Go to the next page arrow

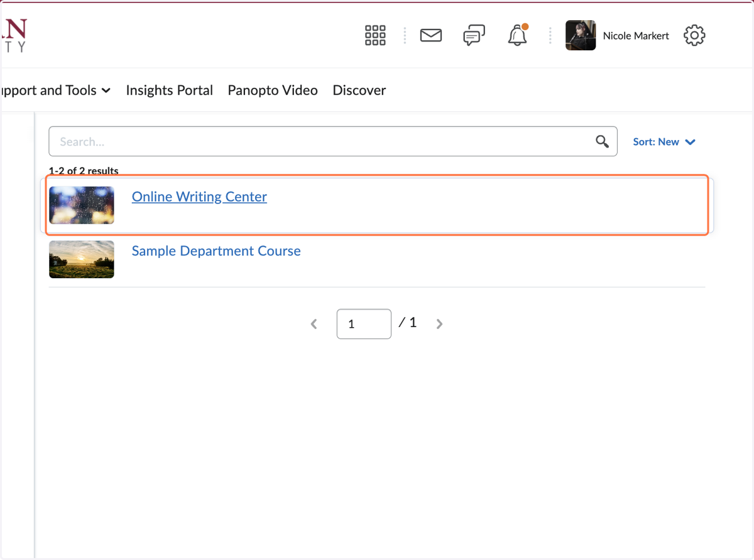(439, 324)
